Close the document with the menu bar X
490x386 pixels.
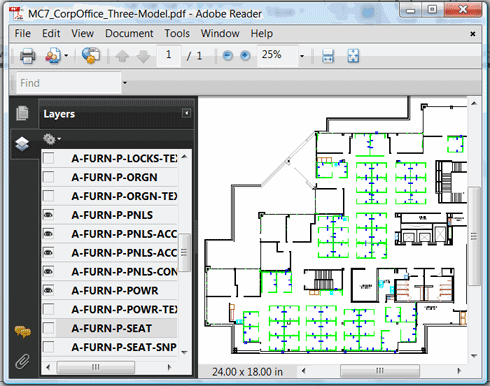point(472,34)
